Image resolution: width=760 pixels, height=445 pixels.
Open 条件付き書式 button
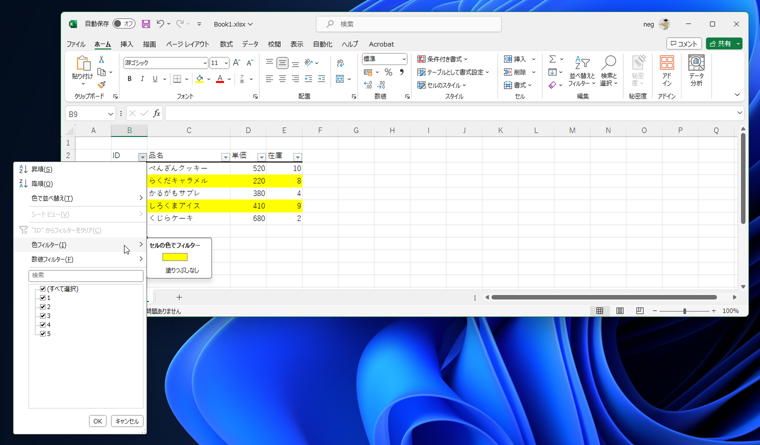tap(442, 59)
